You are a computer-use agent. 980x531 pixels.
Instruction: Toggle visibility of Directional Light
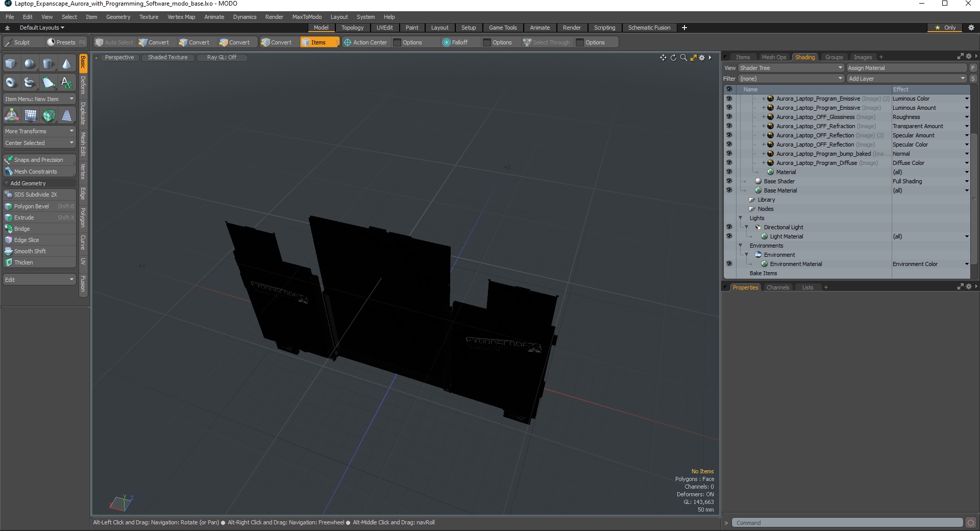(x=729, y=227)
